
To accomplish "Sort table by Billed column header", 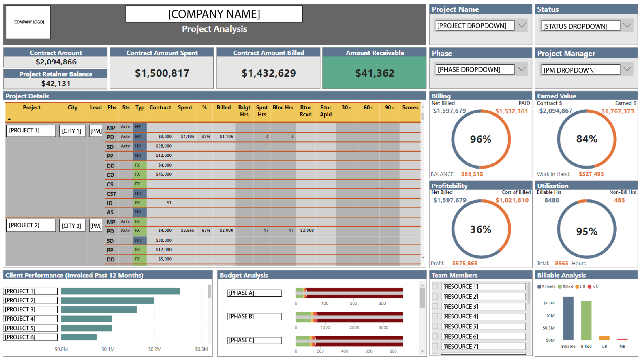I will tap(223, 107).
